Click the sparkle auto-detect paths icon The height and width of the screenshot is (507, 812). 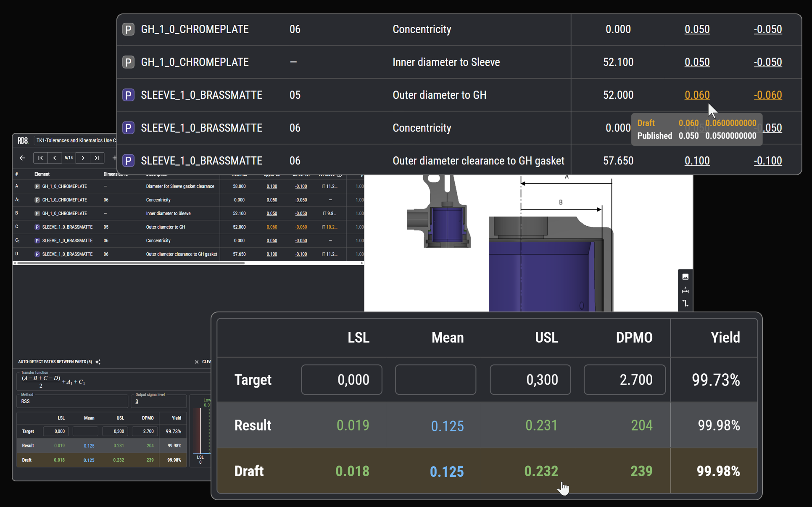(x=98, y=362)
